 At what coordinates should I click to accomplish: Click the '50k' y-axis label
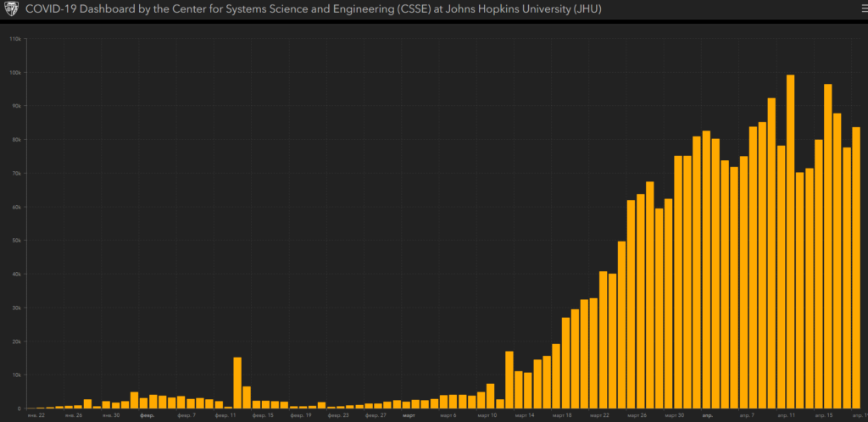(17, 241)
